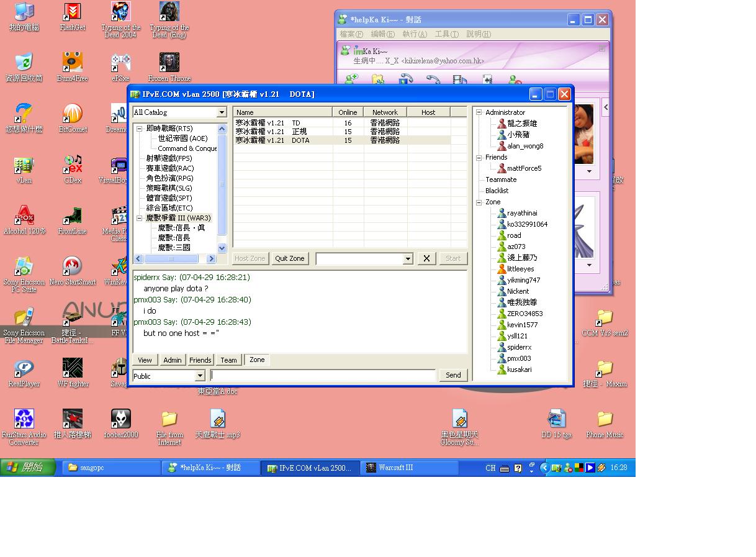This screenshot has width=756, height=557.
Task: Switch to the Friends tab in vLan
Action: coord(200,360)
